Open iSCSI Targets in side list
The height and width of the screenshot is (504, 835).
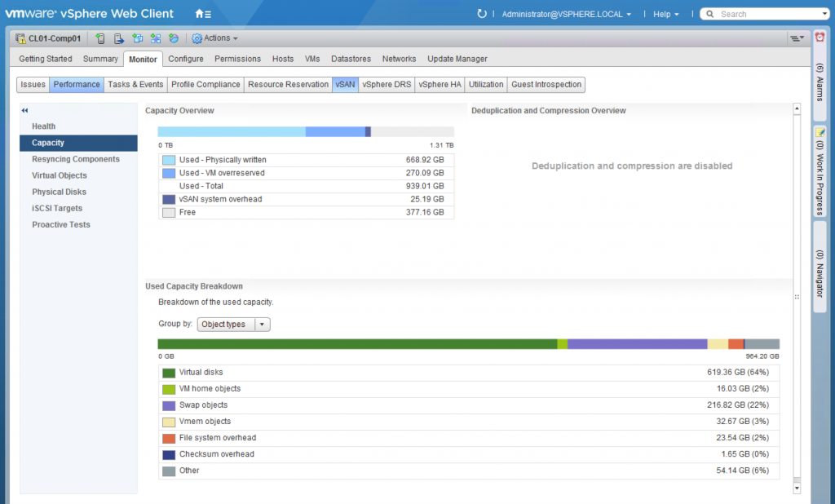click(78, 208)
